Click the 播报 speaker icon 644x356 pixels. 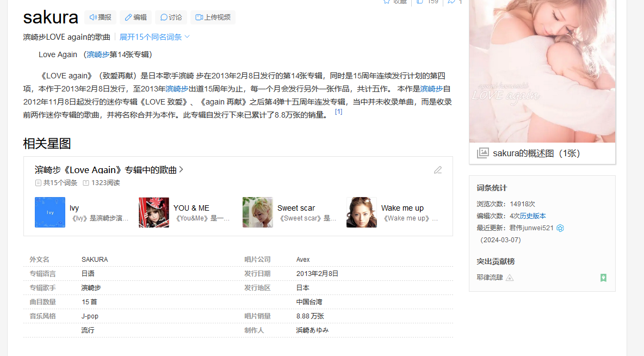pos(93,17)
